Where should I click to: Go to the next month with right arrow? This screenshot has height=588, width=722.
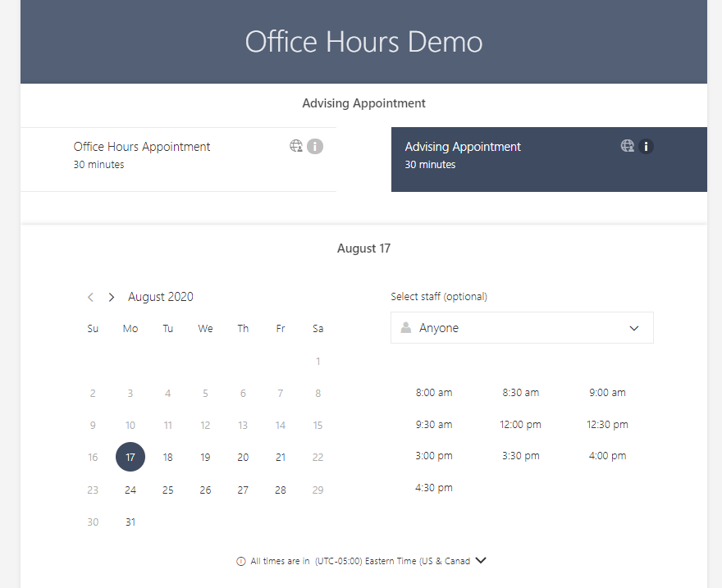click(x=111, y=297)
